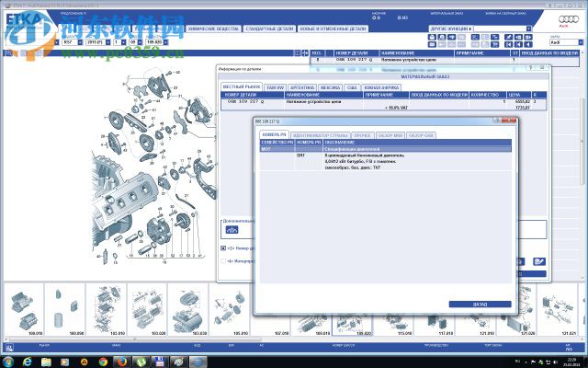The height and width of the screenshot is (368, 588).
Task: Click the magnifier icon above the illustration
Action: [8, 53]
